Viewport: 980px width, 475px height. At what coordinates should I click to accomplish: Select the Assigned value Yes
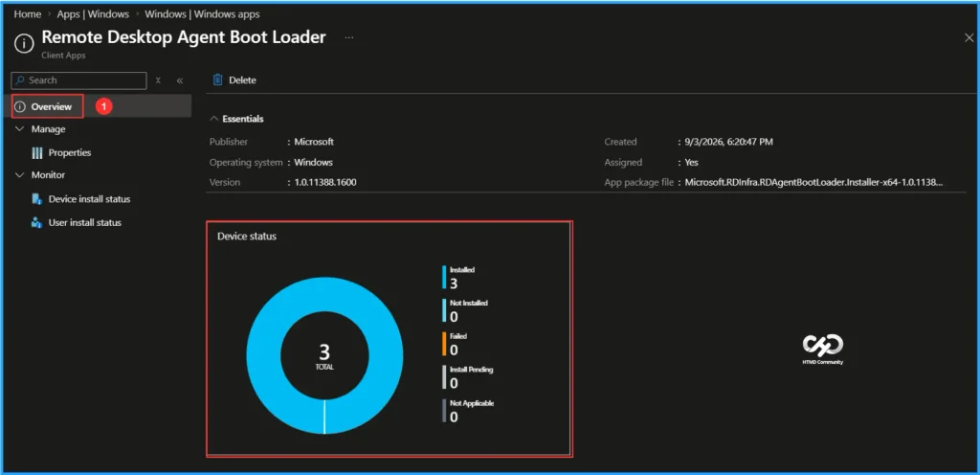[692, 162]
